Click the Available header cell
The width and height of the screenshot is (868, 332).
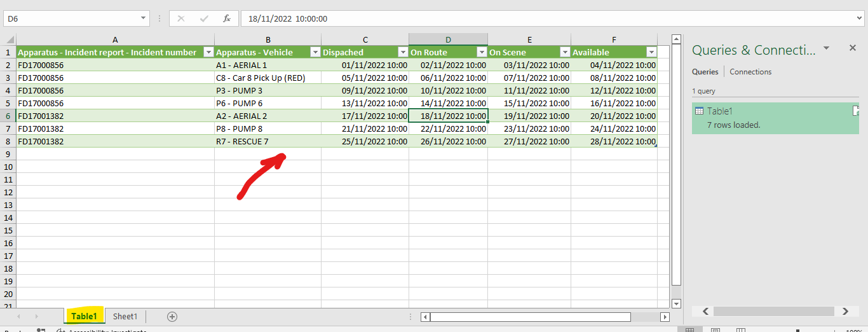[614, 52]
